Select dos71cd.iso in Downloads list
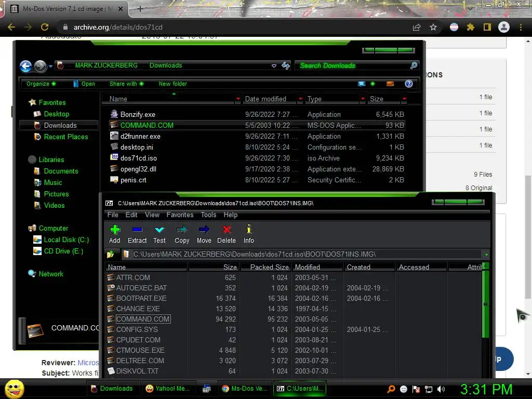Viewport: 532px width, 399px height. tap(257, 158)
